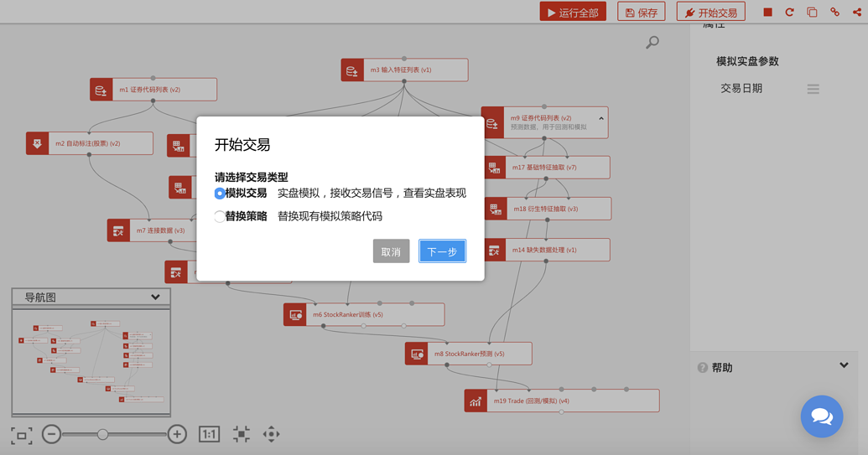Viewport: 868px width, 455px height.
Task: Collapse the m9 证券代码列表 node caret
Action: 601,118
